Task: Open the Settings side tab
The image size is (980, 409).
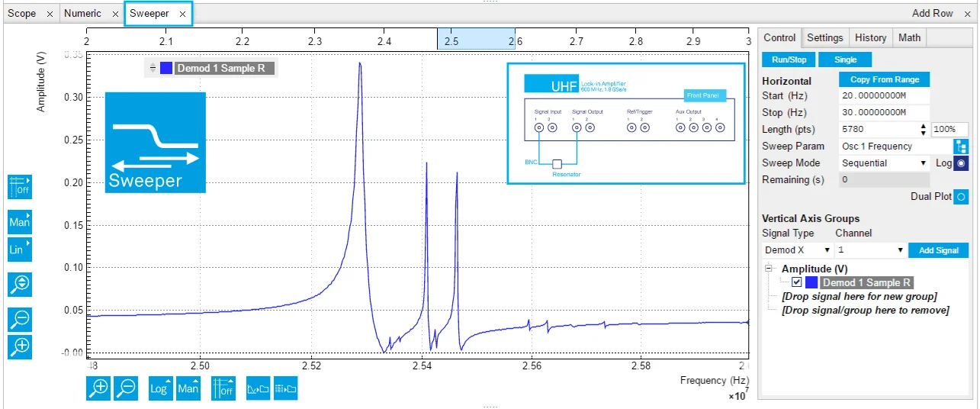Action: 825,38
